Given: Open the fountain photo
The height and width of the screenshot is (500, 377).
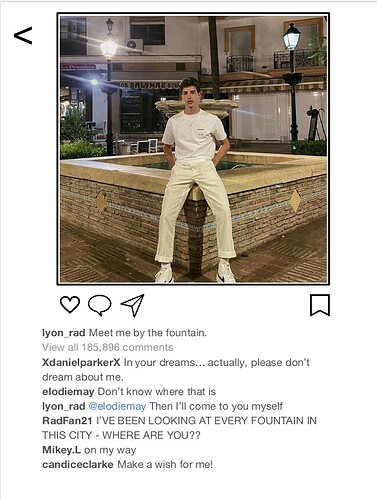Looking at the screenshot, I should [x=193, y=149].
